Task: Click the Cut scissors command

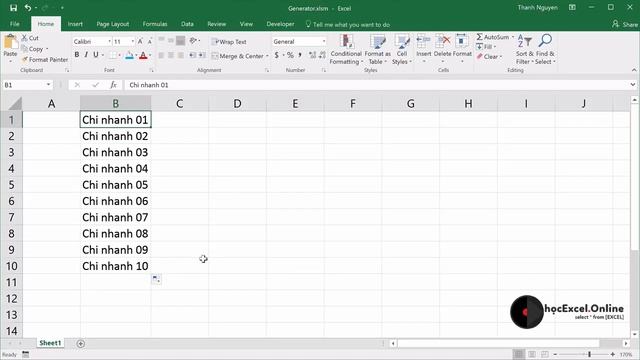Action: pyautogui.click(x=30, y=38)
